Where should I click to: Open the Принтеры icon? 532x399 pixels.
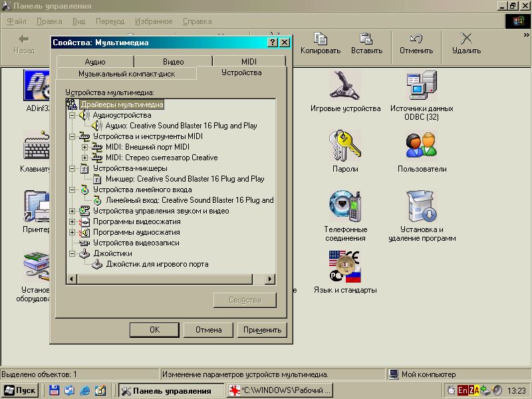(x=37, y=206)
